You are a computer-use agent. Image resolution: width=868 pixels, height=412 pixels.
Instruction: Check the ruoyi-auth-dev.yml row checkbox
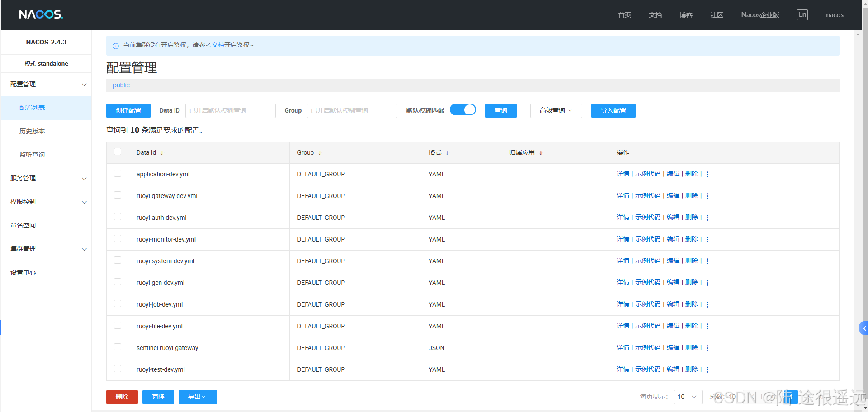[x=118, y=217]
